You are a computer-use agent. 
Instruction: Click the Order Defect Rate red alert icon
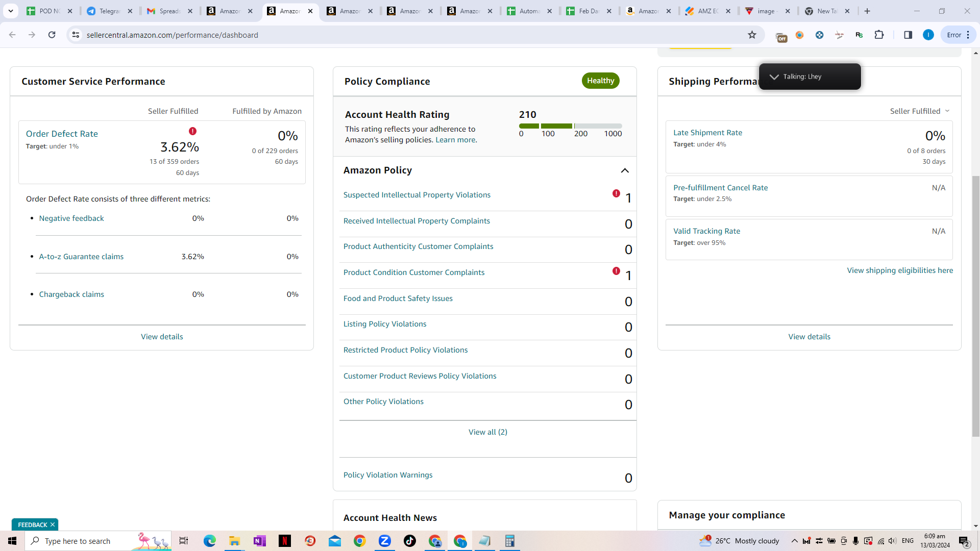click(x=192, y=131)
